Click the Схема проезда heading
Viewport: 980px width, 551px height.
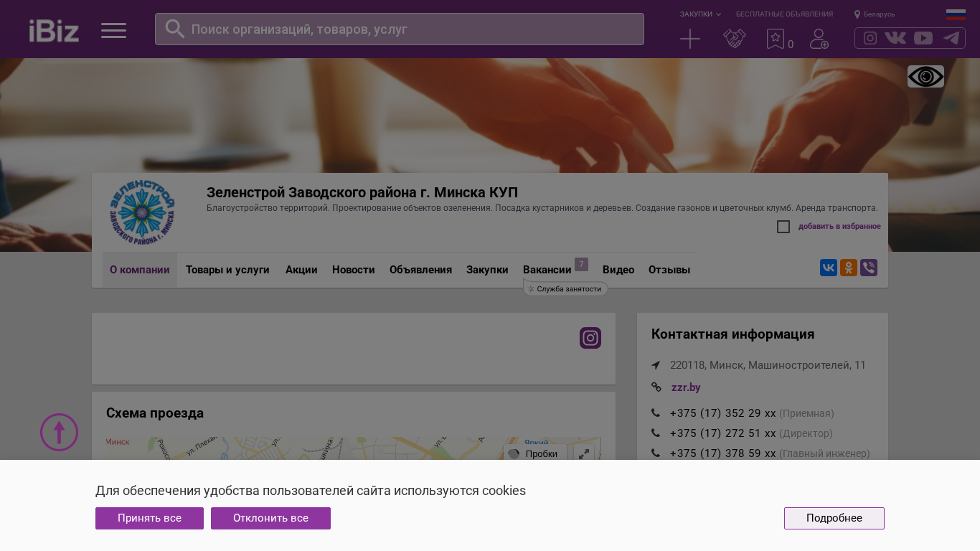click(155, 413)
